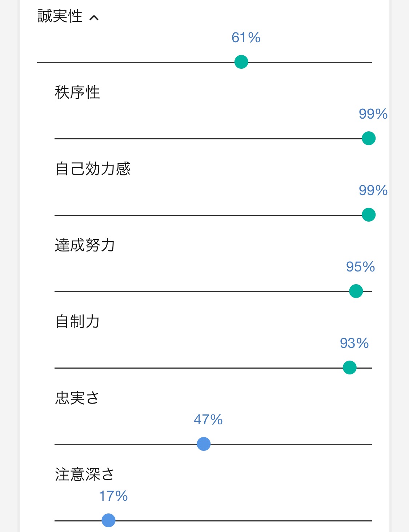Image resolution: width=409 pixels, height=532 pixels.
Task: Click the 61% value above 誠実性 slider
Action: pos(246,37)
